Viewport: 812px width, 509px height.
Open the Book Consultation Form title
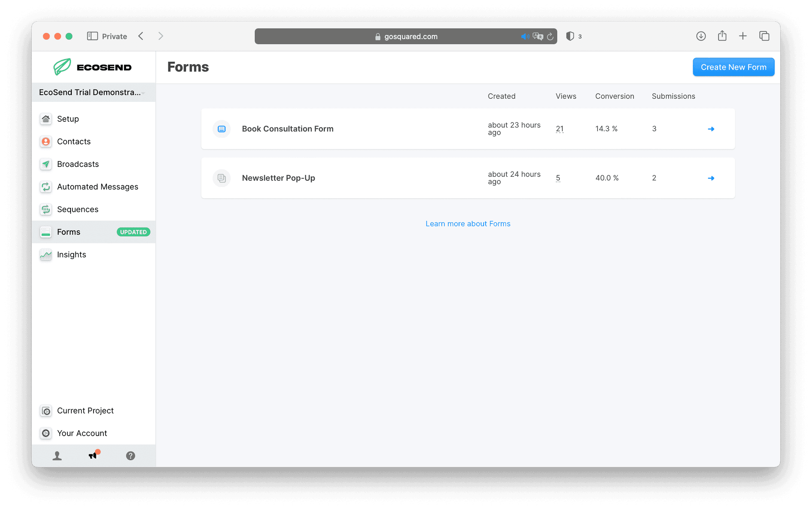tap(287, 129)
